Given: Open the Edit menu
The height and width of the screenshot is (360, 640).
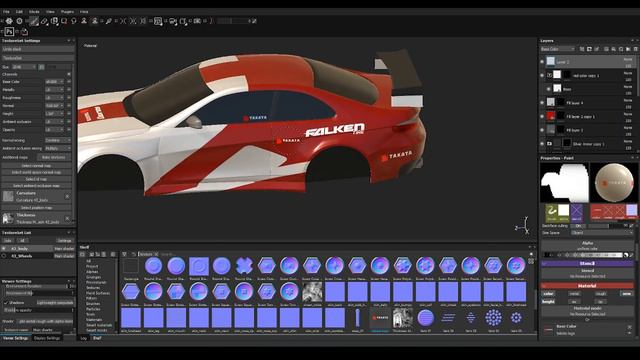Looking at the screenshot, I should [19, 12].
